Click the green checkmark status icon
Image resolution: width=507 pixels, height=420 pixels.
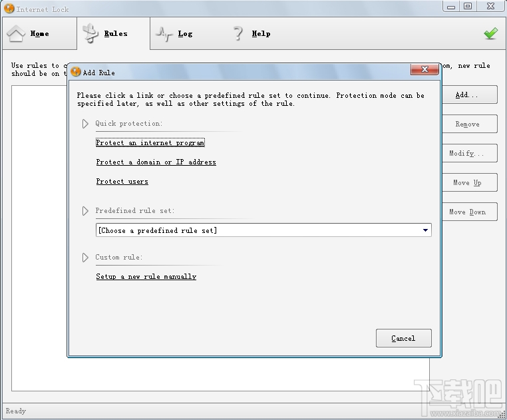point(490,33)
